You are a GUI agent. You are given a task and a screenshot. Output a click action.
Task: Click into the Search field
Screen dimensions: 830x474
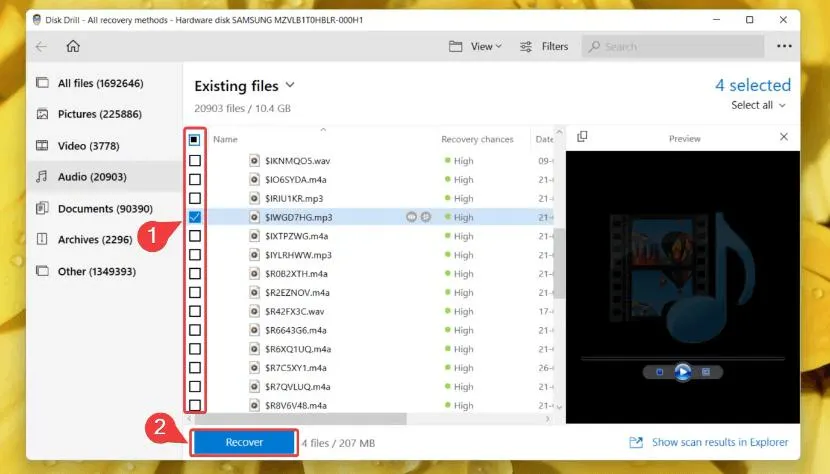(673, 47)
